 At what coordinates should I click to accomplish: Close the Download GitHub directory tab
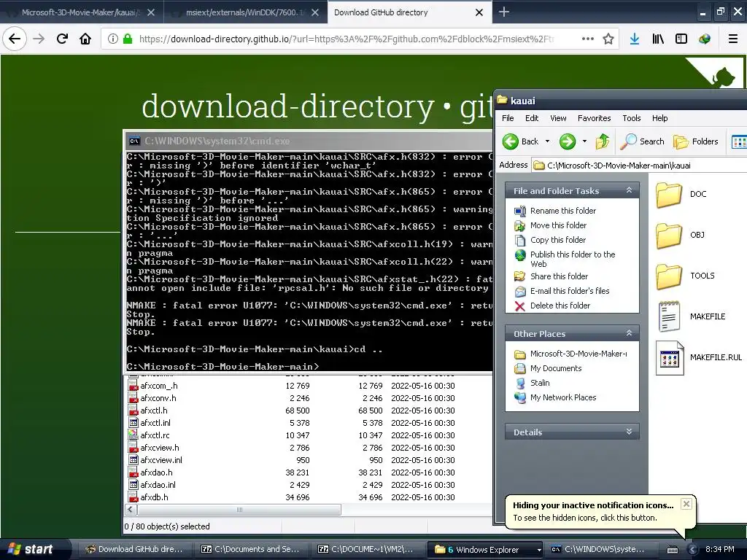[x=479, y=12]
